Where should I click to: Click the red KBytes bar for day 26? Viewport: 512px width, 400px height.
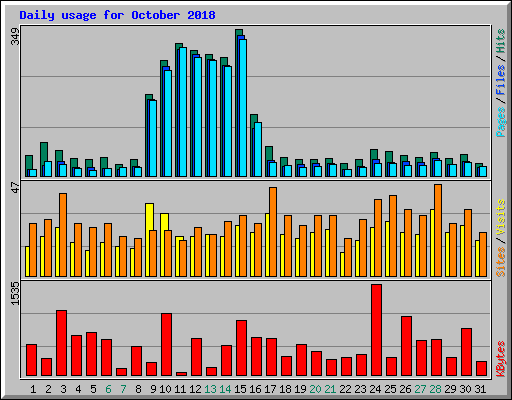click(406, 346)
